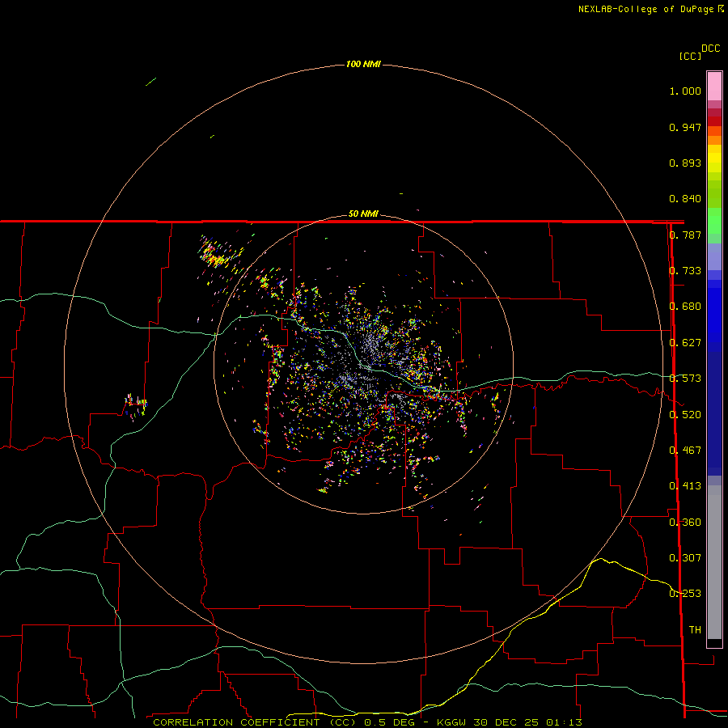
Task: Click the 0.520 scale value
Action: click(685, 415)
